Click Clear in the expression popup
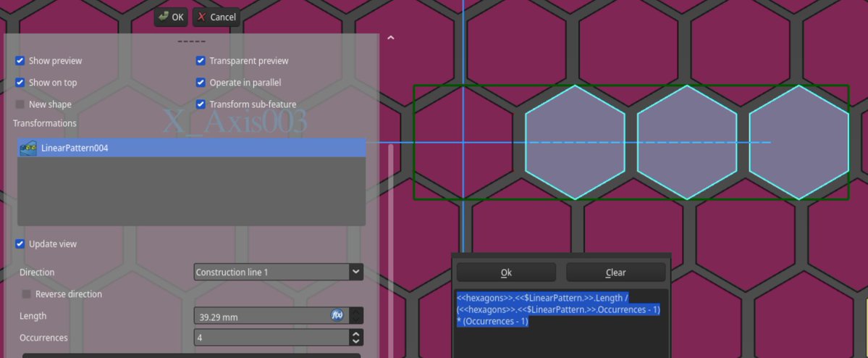Image resolution: width=868 pixels, height=358 pixels. [x=615, y=272]
